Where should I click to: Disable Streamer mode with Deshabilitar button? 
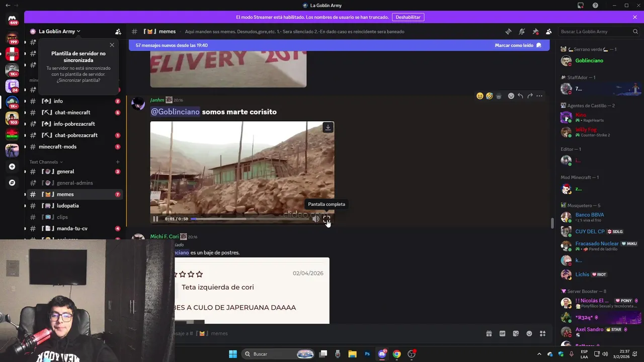pyautogui.click(x=408, y=17)
